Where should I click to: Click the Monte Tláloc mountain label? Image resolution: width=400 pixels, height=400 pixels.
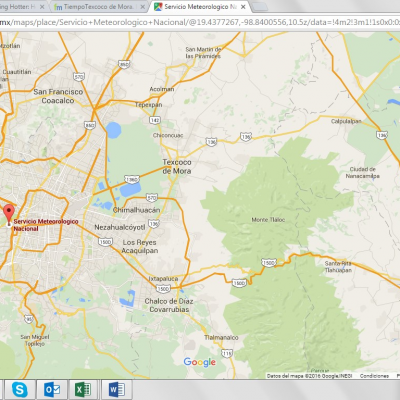(268, 220)
